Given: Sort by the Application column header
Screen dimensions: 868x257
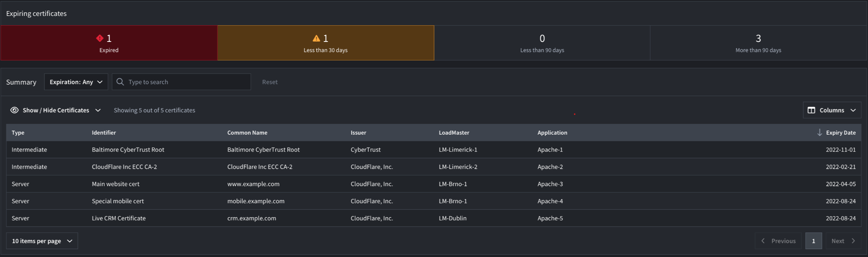Looking at the screenshot, I should tap(552, 133).
